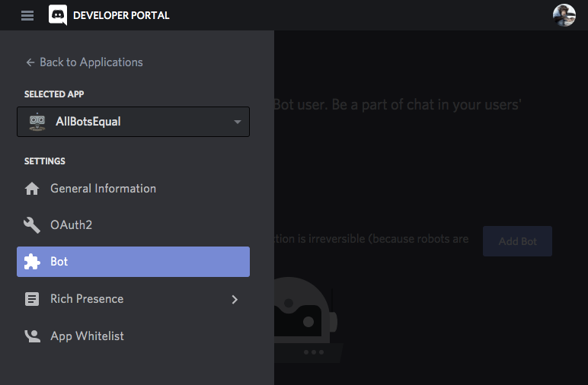
Task: Open the AllBotsEqual selected app dropdown
Action: coord(133,122)
